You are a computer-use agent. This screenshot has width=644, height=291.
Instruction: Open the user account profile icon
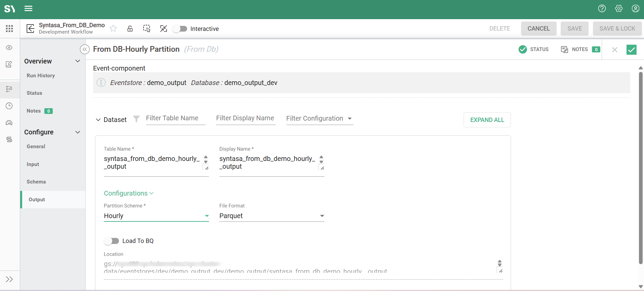pyautogui.click(x=635, y=8)
